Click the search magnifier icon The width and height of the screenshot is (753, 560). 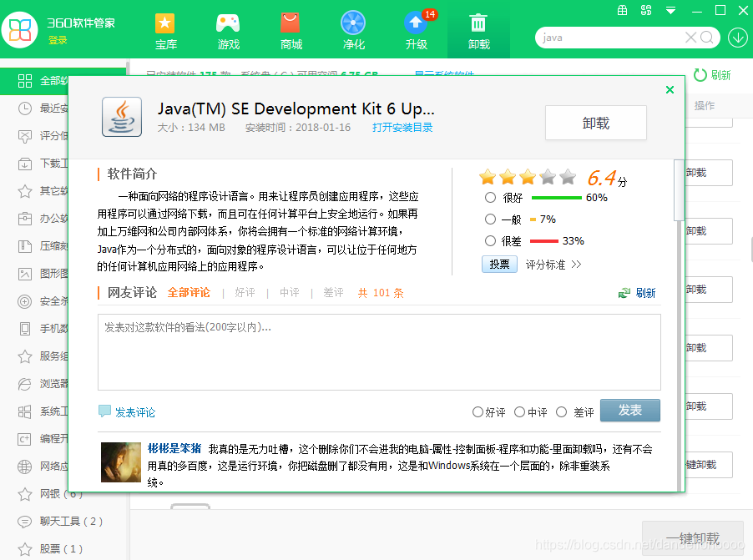[707, 38]
